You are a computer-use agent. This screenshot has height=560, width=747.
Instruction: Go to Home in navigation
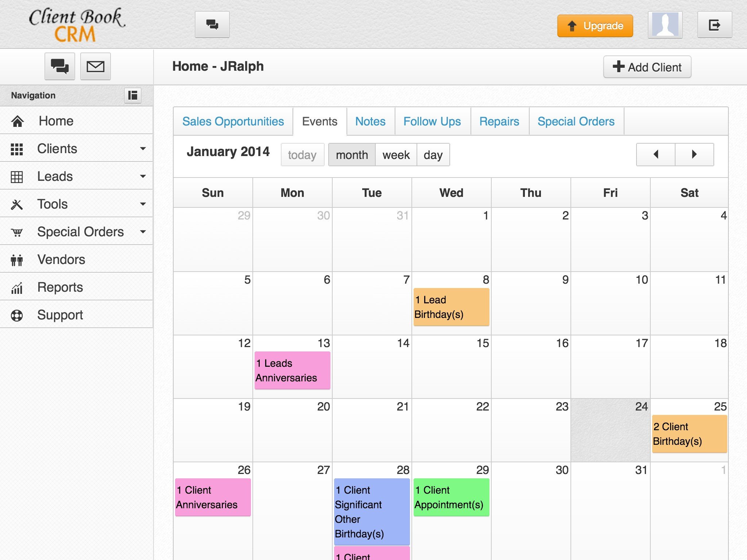pyautogui.click(x=76, y=121)
